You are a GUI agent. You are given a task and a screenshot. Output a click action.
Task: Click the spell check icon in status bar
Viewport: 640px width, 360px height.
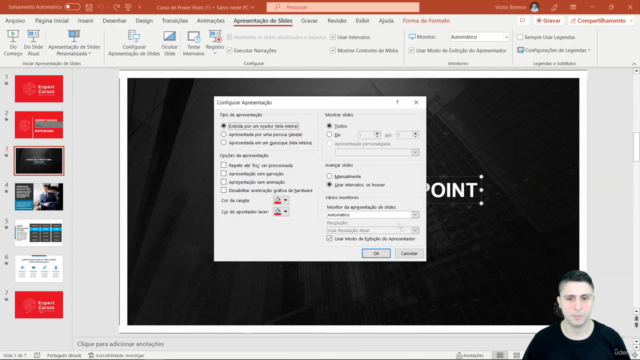[x=37, y=356]
